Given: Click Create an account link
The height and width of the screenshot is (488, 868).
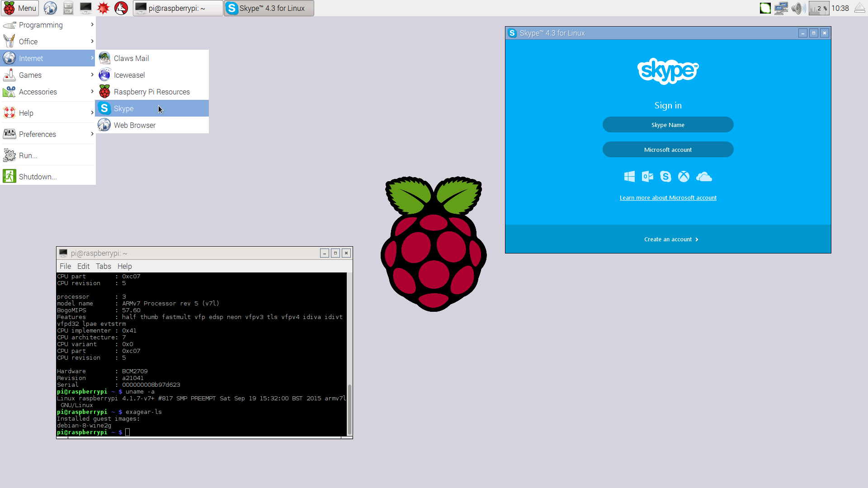Looking at the screenshot, I should (x=671, y=239).
